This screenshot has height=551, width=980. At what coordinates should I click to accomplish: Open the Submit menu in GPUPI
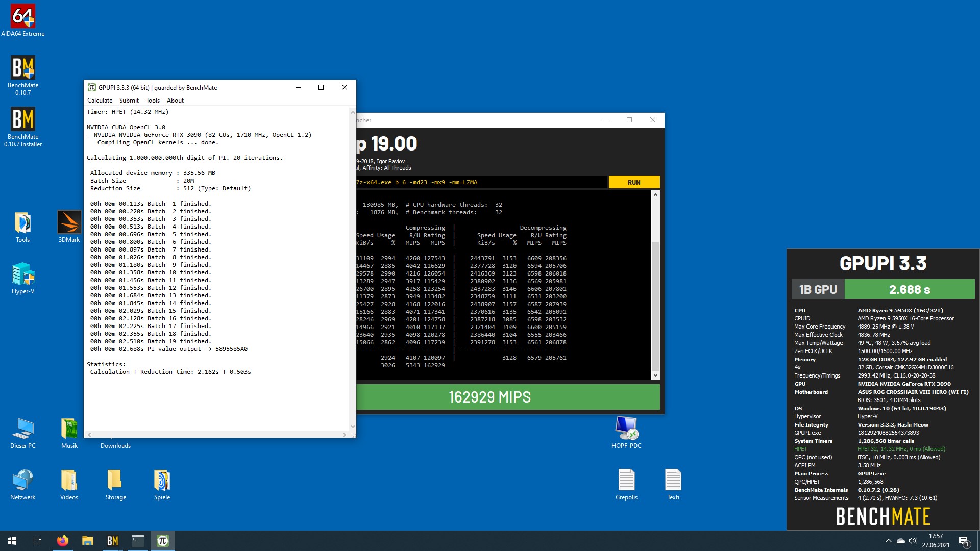tap(129, 101)
